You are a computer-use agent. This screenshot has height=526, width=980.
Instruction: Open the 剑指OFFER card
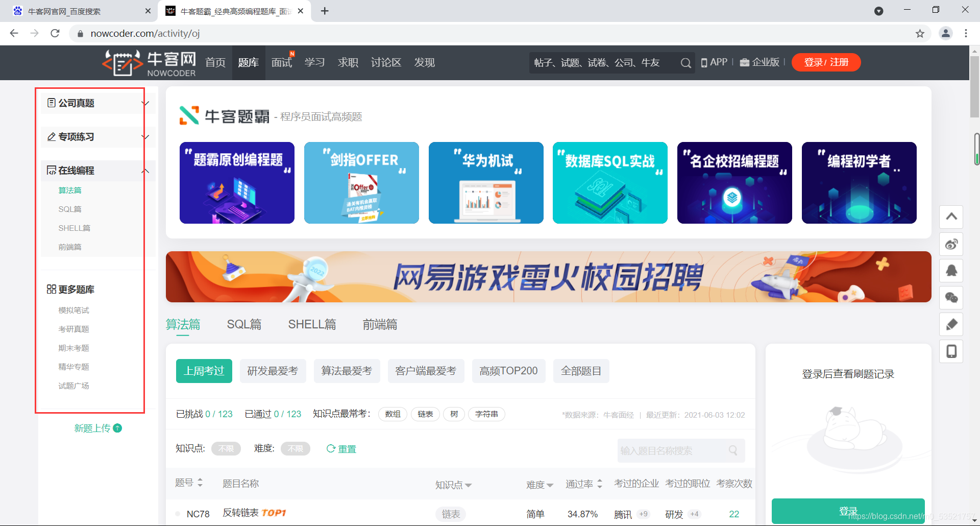(x=361, y=183)
